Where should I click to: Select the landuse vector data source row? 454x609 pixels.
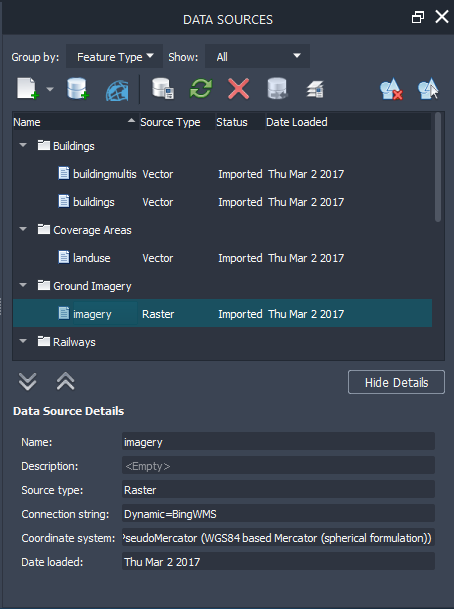click(x=222, y=258)
